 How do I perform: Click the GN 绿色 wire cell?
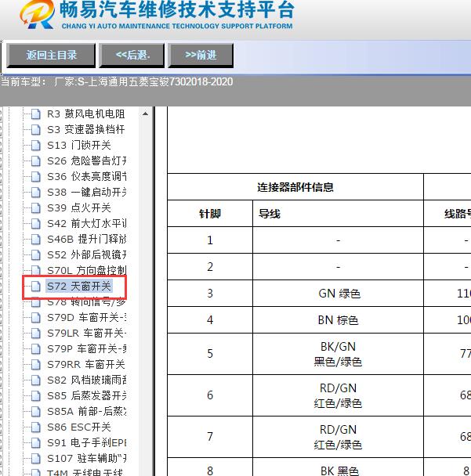[x=339, y=294]
